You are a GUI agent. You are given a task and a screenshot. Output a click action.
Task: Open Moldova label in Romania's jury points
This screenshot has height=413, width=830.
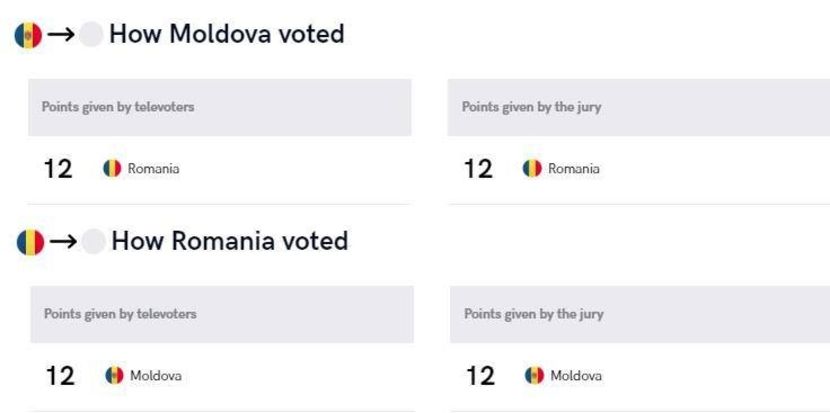[576, 376]
